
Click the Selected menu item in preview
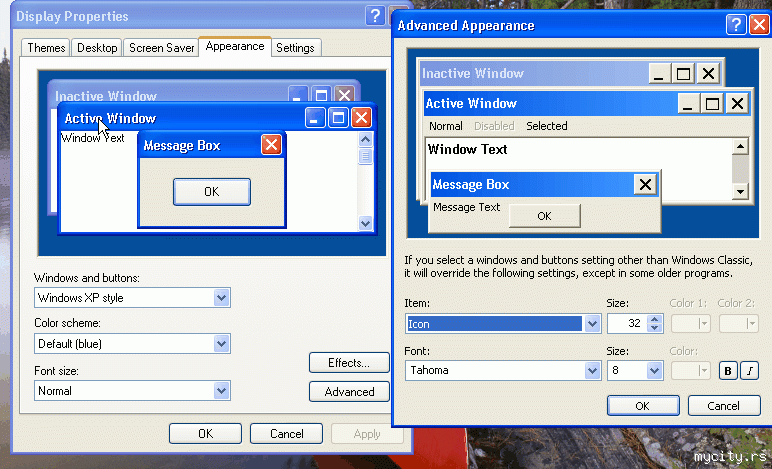click(x=547, y=126)
